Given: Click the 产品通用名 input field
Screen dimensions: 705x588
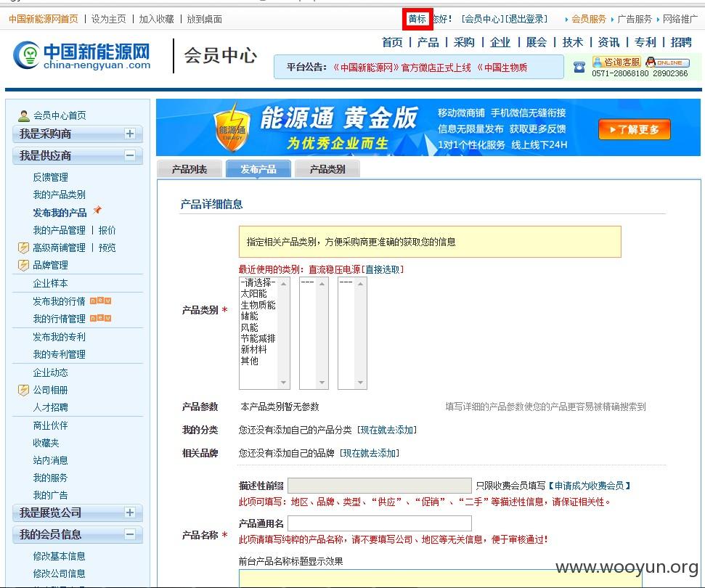Looking at the screenshot, I should click(x=380, y=523).
